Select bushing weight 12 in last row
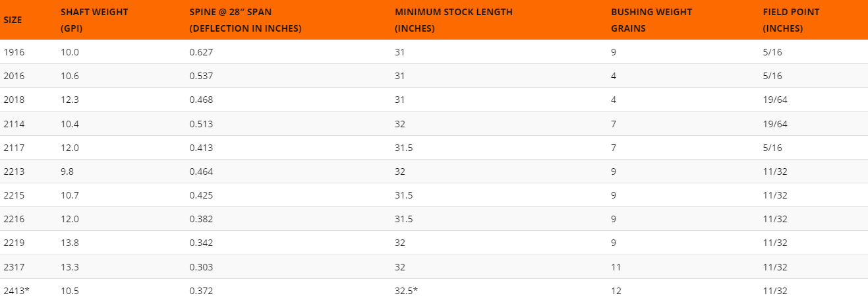The width and height of the screenshot is (868, 306). pos(616,291)
